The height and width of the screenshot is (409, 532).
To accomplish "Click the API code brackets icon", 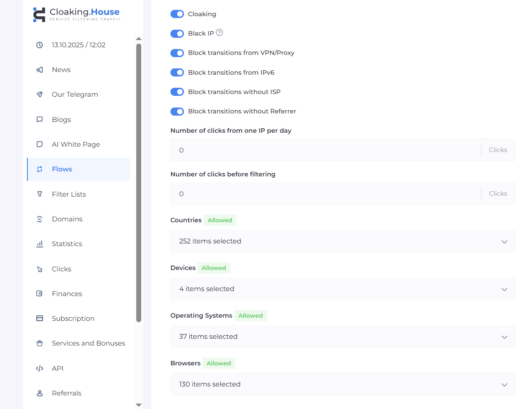I will 40,369.
